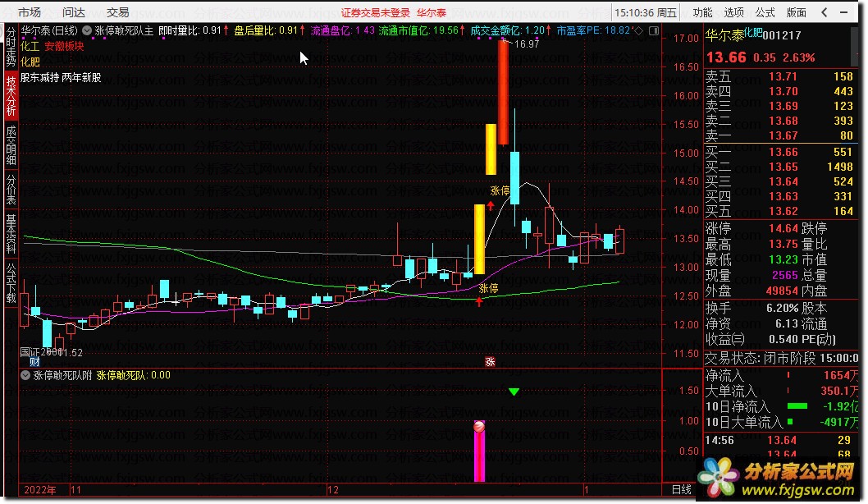Open the 功能 menu

(x=702, y=12)
